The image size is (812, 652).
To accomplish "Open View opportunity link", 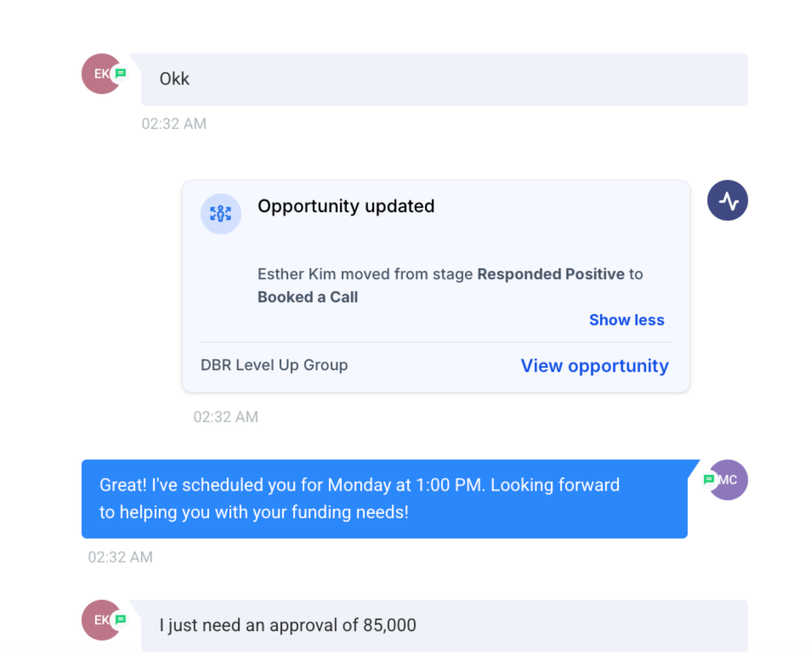I will 594,366.
